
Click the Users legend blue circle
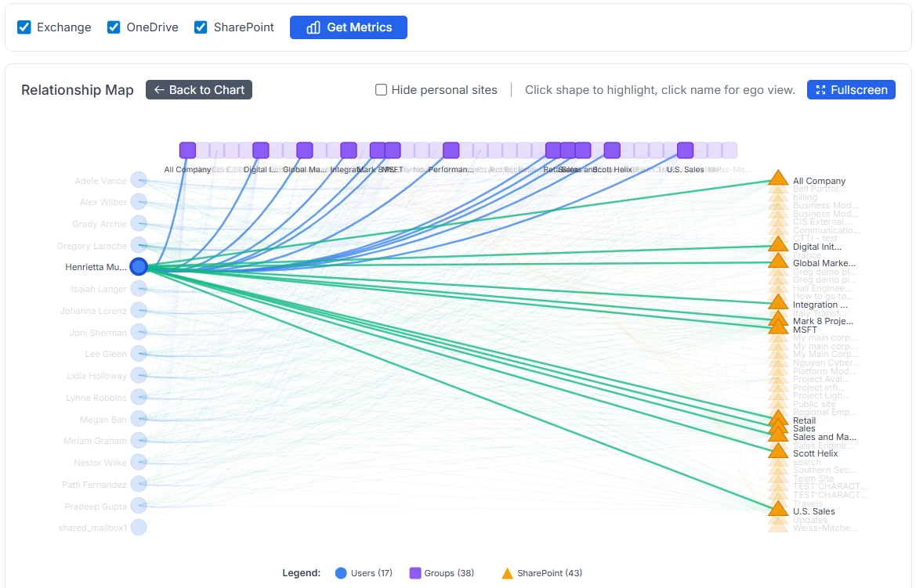[341, 573]
